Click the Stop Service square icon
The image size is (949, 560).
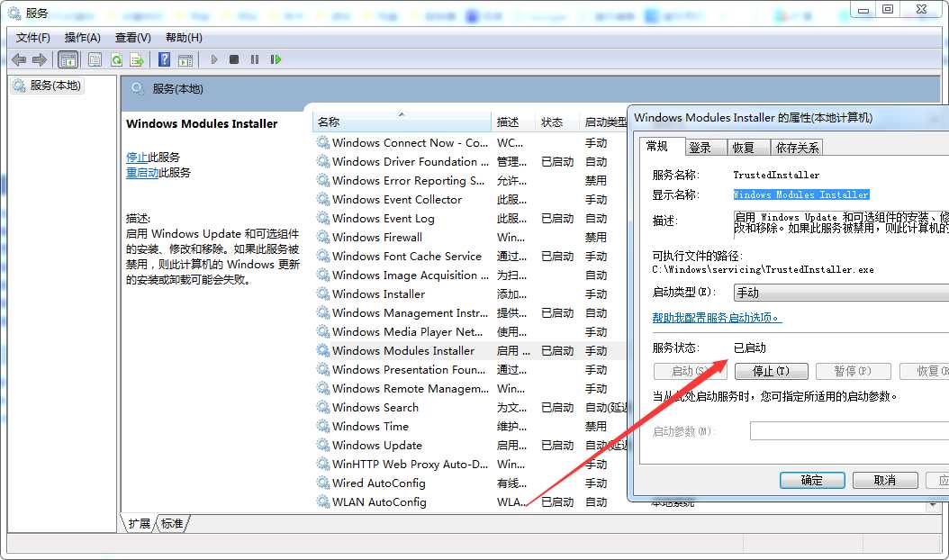(x=233, y=59)
